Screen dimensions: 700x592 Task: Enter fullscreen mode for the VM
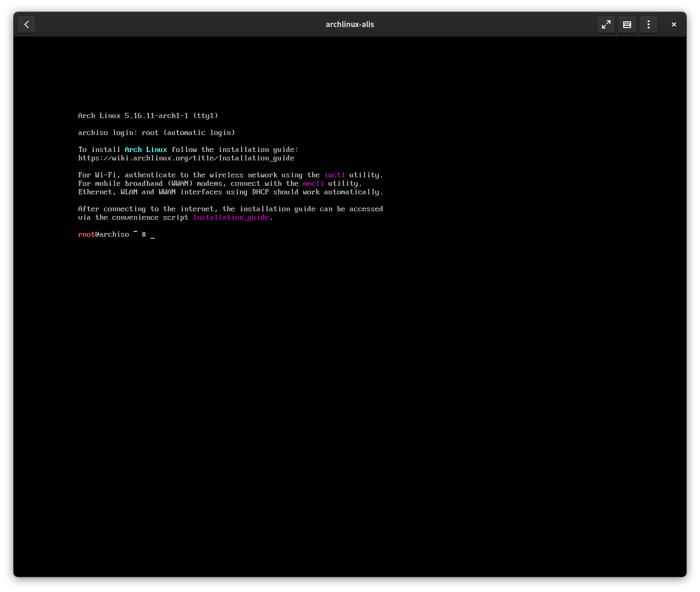click(x=606, y=24)
